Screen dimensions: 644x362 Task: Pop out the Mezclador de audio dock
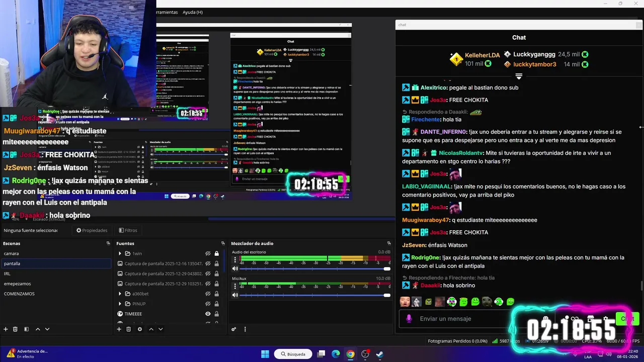pyautogui.click(x=389, y=243)
